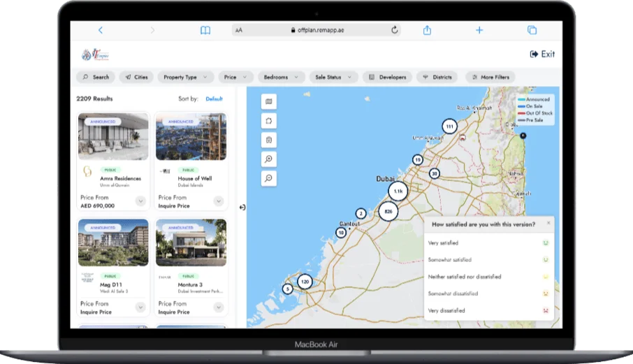Open the Cities filter
Screen dimensions: 633x364
[x=136, y=77]
